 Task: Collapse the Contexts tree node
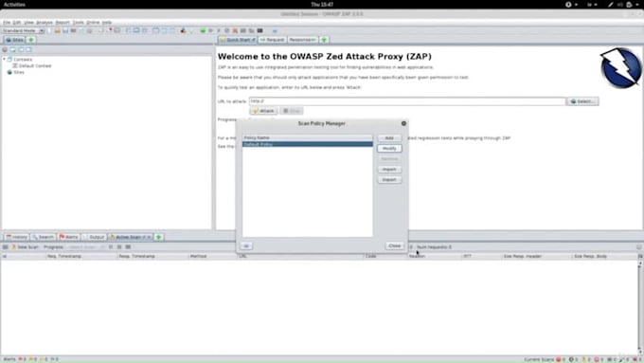[4, 60]
